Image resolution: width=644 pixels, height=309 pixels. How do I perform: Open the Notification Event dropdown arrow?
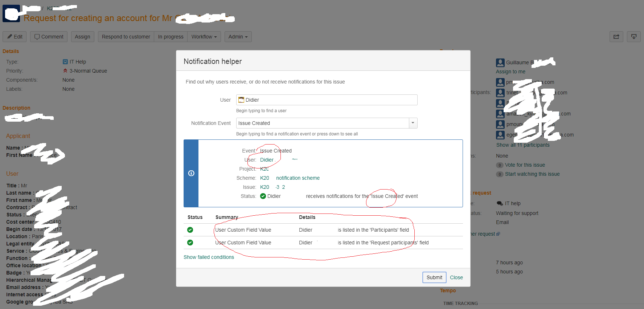(413, 123)
